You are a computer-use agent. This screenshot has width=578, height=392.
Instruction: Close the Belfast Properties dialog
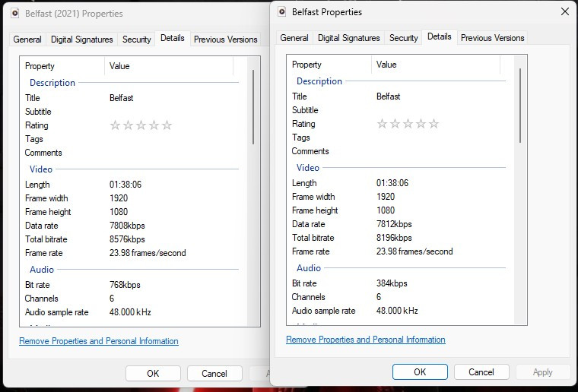click(x=564, y=12)
